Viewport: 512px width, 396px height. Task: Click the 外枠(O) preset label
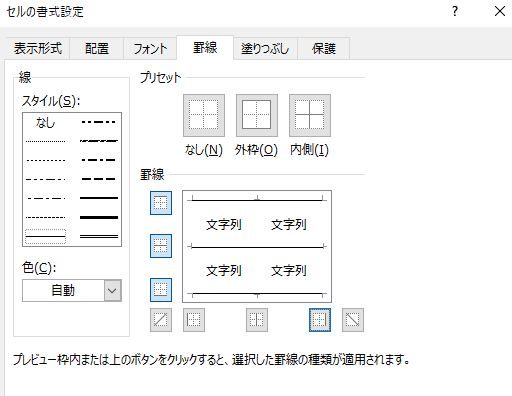point(256,150)
